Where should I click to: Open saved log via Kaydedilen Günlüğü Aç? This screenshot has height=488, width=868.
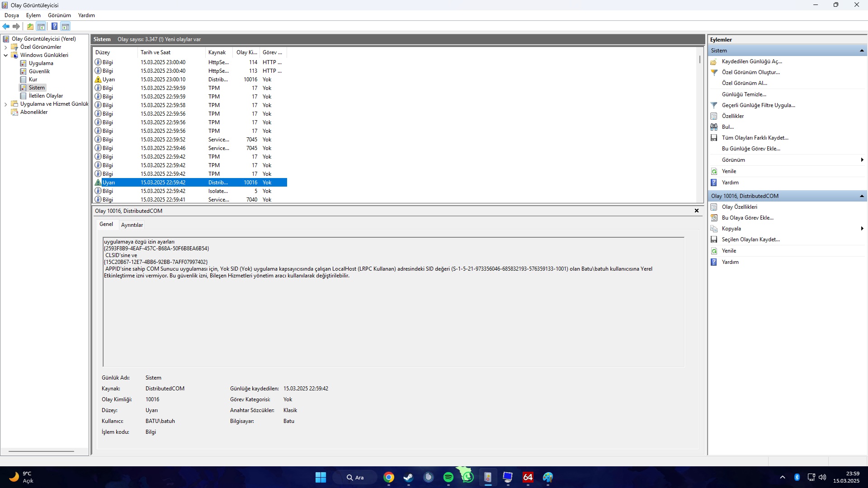(x=751, y=61)
